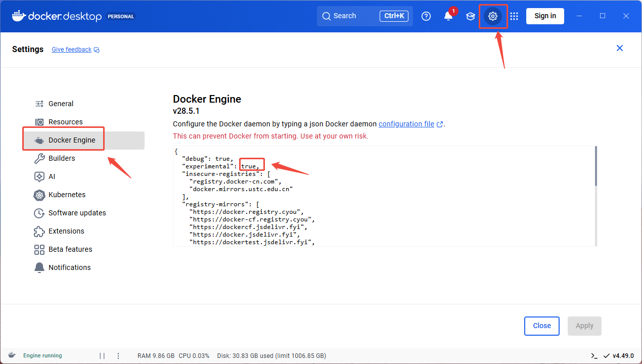Open the configuration file link

406,124
